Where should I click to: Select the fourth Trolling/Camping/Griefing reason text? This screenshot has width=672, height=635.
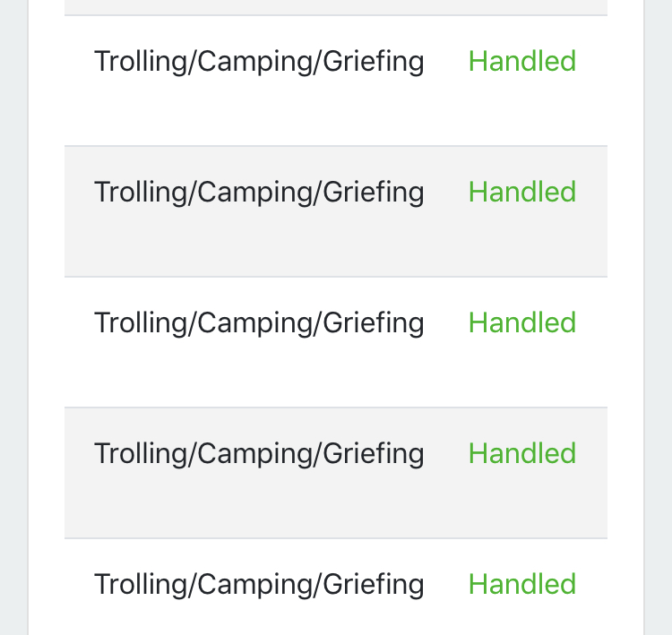coord(259,454)
